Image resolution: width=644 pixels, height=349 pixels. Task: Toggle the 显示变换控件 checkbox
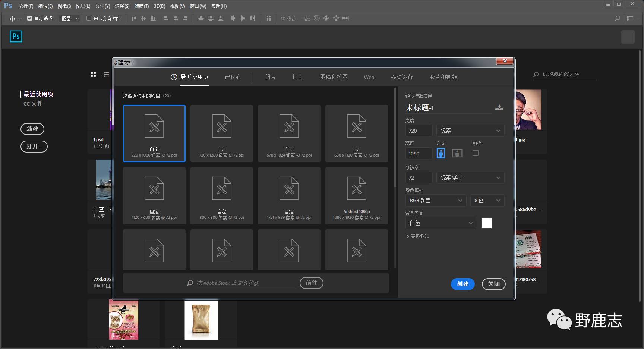[x=89, y=18]
